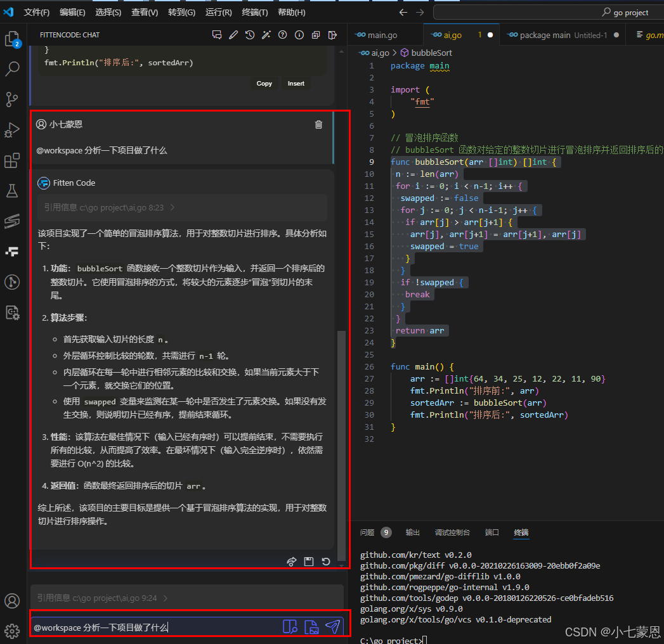Delete the 小七蒙恩 chat message
The width and height of the screenshot is (664, 644).
[318, 124]
